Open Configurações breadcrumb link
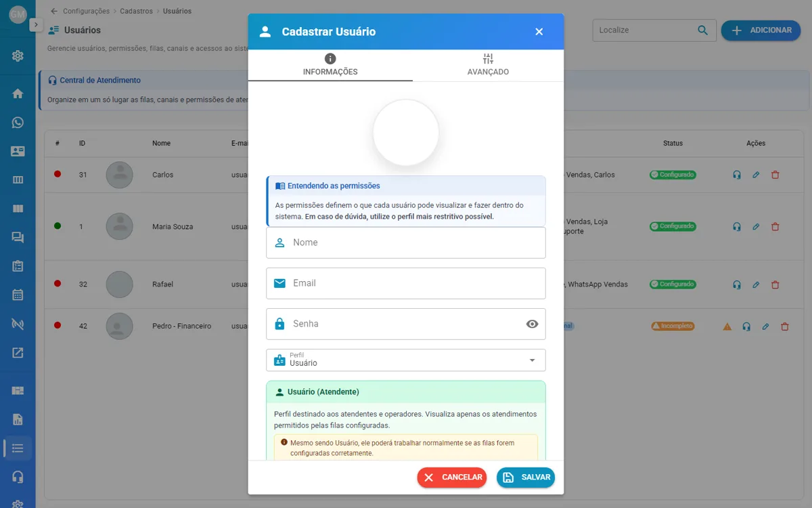 86,11
